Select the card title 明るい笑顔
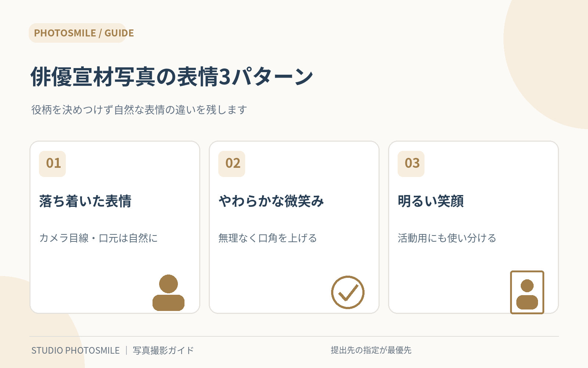 coord(431,201)
